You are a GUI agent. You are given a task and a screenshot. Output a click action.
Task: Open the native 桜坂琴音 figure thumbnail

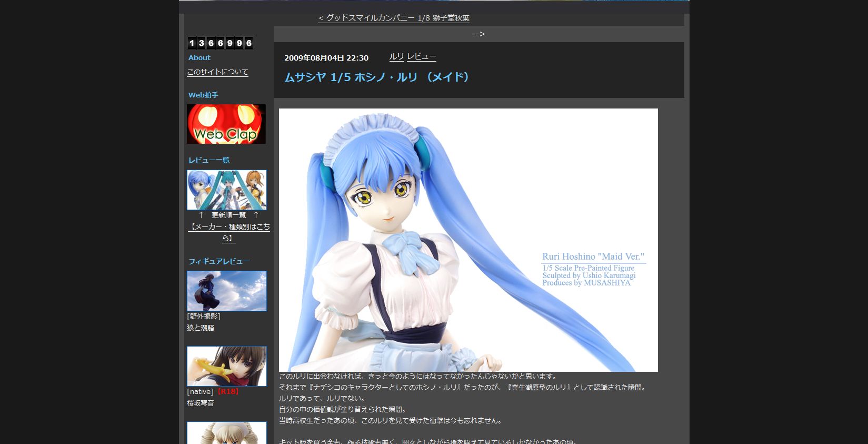pos(227,366)
